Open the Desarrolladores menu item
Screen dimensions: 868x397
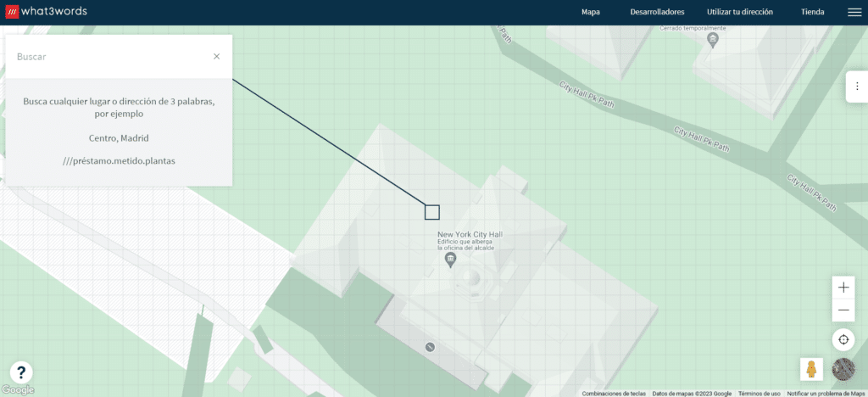click(657, 12)
